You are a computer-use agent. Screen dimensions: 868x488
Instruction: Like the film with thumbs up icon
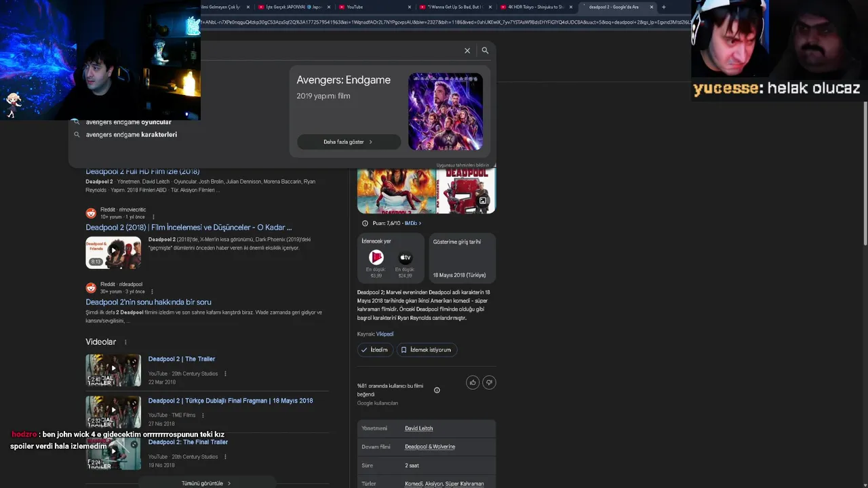point(473,382)
